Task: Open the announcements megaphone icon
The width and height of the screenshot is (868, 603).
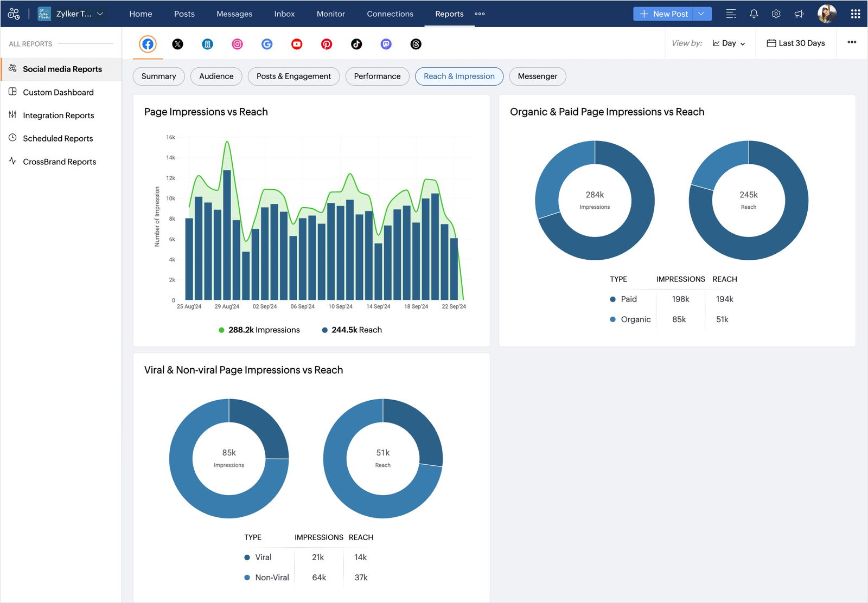Action: click(799, 14)
